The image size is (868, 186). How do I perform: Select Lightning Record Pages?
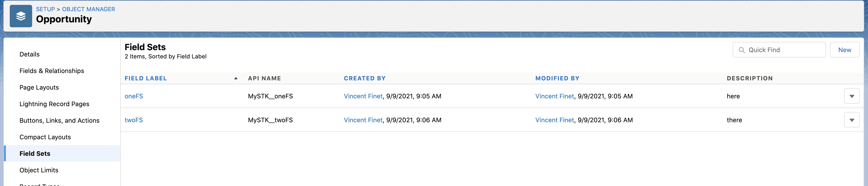coord(54,104)
